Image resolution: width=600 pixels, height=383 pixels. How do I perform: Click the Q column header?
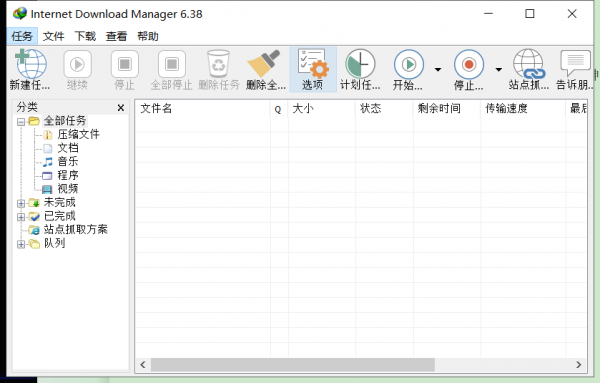pyautogui.click(x=279, y=109)
